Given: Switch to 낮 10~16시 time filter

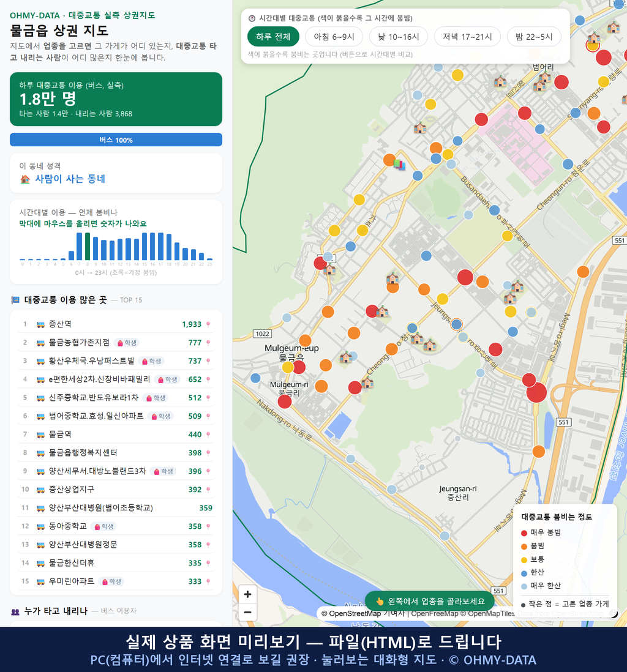Looking at the screenshot, I should [x=399, y=37].
